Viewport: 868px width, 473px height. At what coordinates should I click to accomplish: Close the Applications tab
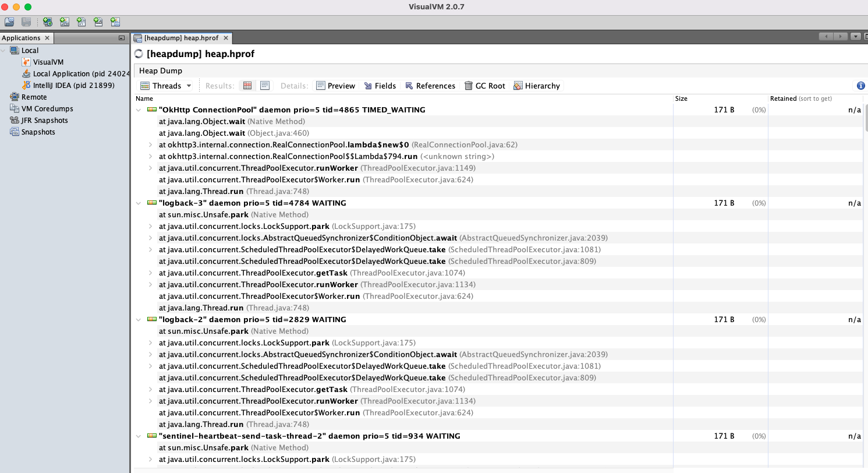point(47,38)
